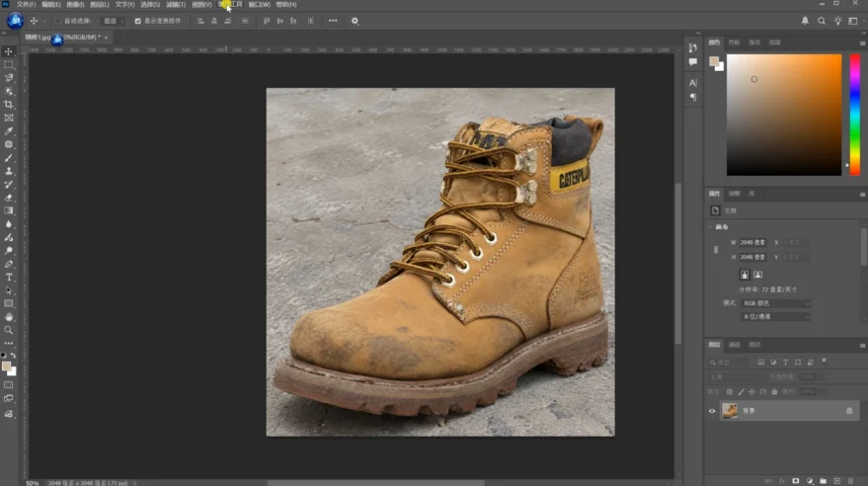The image size is (868, 487).
Task: Click the 背景 layer thumbnail
Action: coord(730,411)
